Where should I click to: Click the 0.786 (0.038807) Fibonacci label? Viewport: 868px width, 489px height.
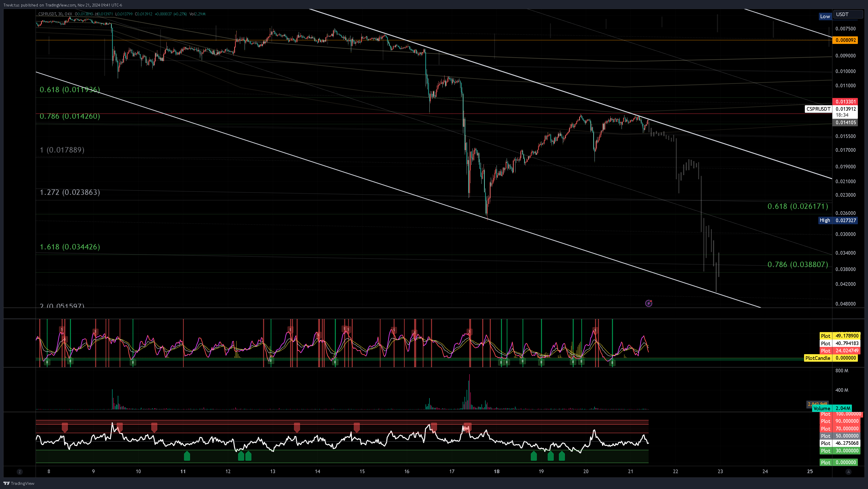click(x=798, y=264)
